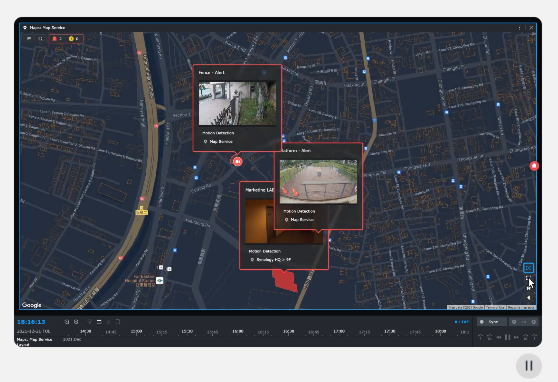
Task: Click the 16:00 timeline marker
Action: tap(238, 331)
